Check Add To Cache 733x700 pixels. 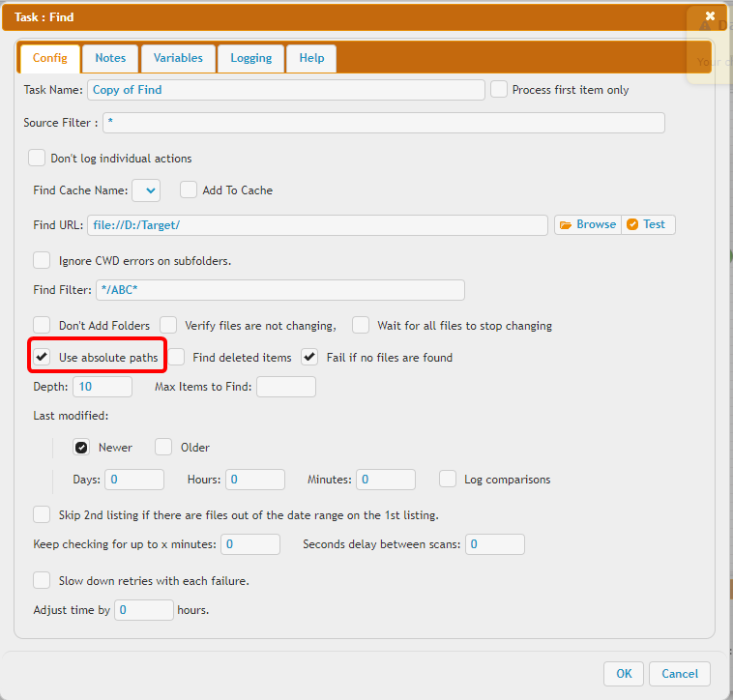point(189,190)
